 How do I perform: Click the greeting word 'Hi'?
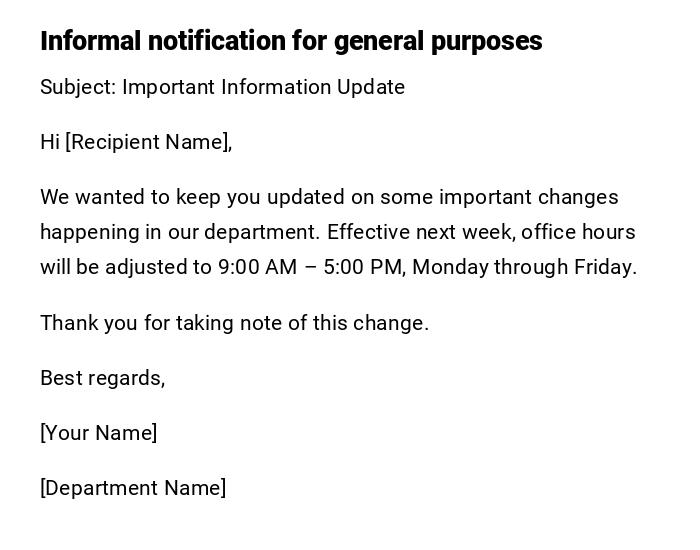pos(50,142)
